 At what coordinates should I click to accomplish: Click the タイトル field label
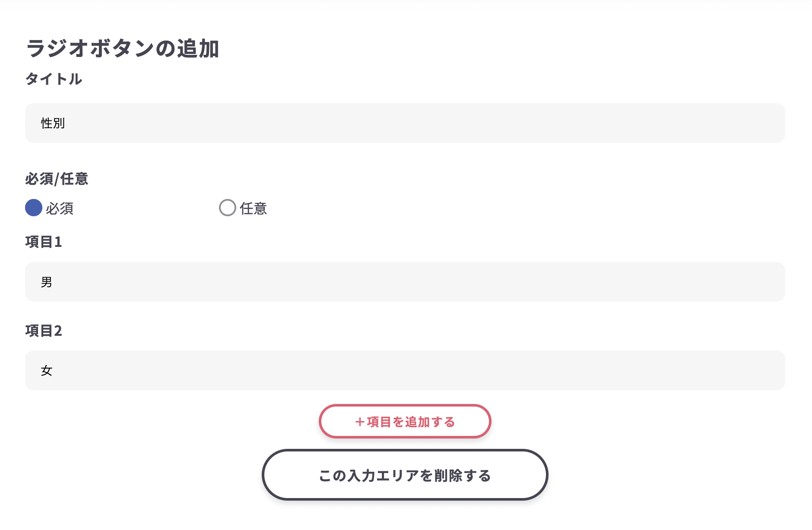54,79
